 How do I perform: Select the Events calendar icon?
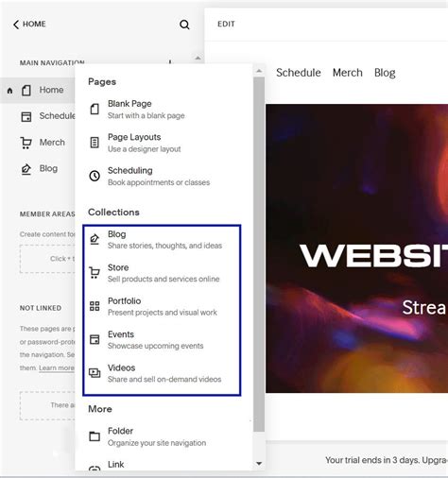(95, 339)
